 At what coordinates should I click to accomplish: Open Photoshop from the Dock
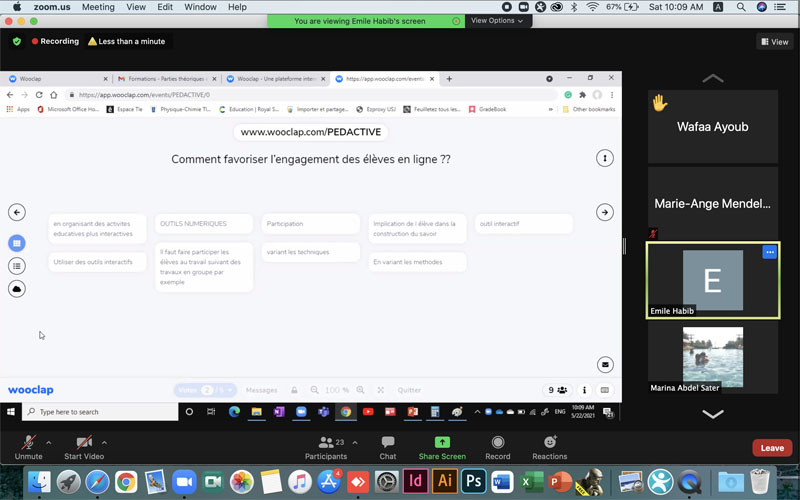tap(473, 481)
